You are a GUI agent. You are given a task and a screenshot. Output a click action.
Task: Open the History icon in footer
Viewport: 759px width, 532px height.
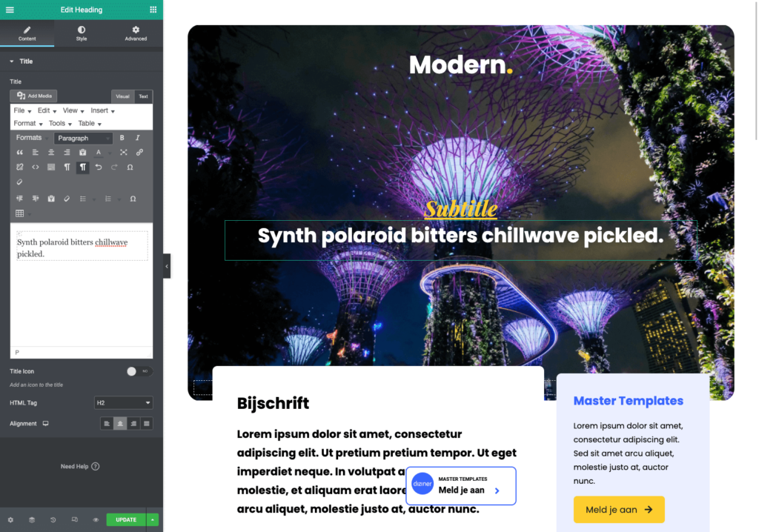coord(53,520)
